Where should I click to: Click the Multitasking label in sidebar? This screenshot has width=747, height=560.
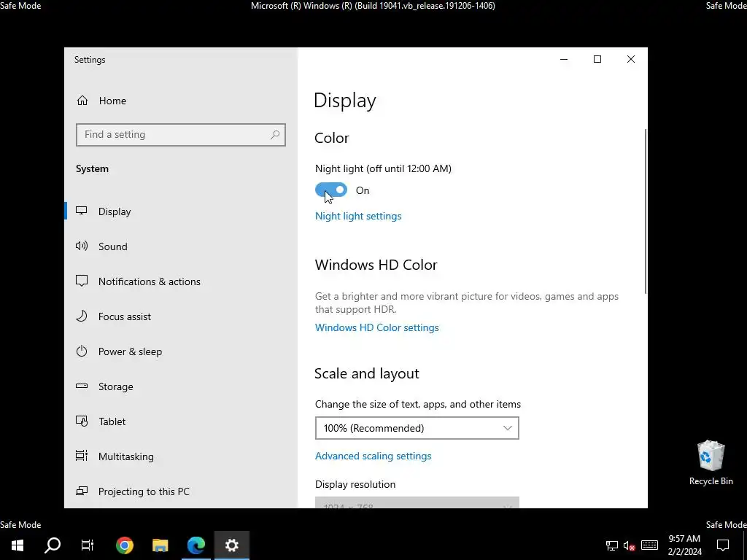(x=125, y=456)
